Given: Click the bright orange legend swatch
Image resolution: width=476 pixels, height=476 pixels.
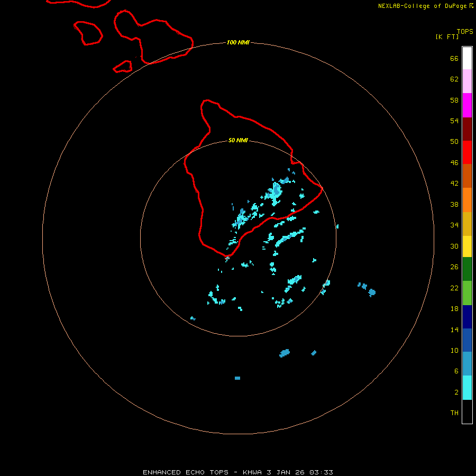Looking at the screenshot, I should coord(467,200).
